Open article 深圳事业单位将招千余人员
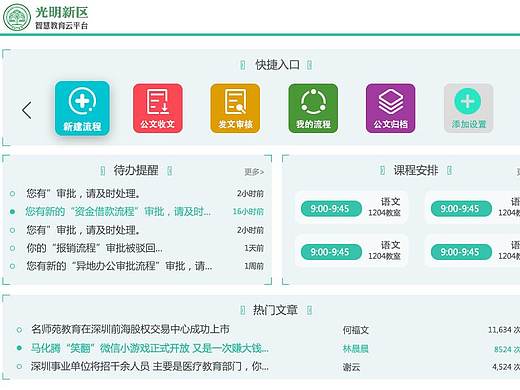Screen dimensions: 520x390 150,366
